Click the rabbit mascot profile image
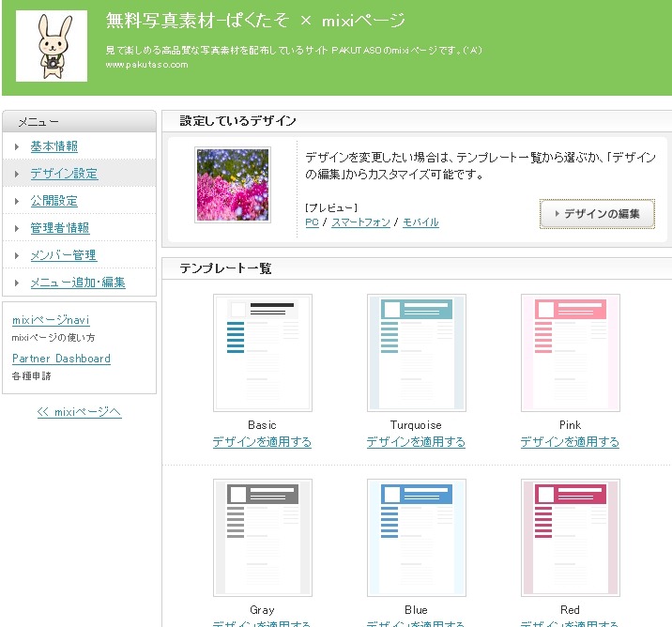Viewport: 672px width, 627px height. click(52, 46)
